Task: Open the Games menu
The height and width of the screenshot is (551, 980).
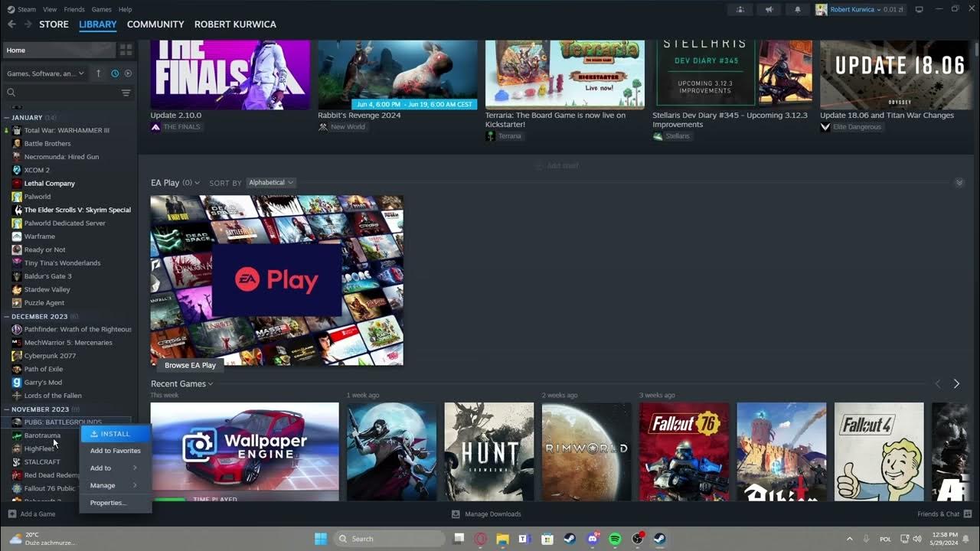Action: (101, 9)
